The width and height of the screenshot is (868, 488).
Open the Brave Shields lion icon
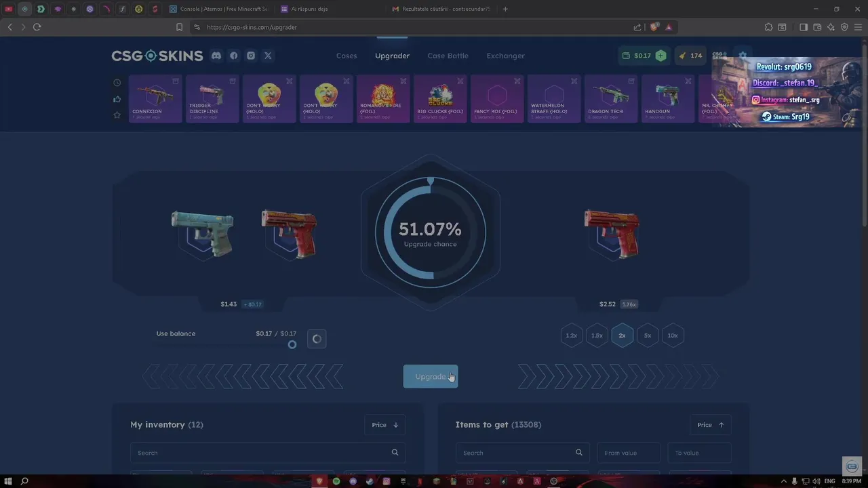coord(654,27)
